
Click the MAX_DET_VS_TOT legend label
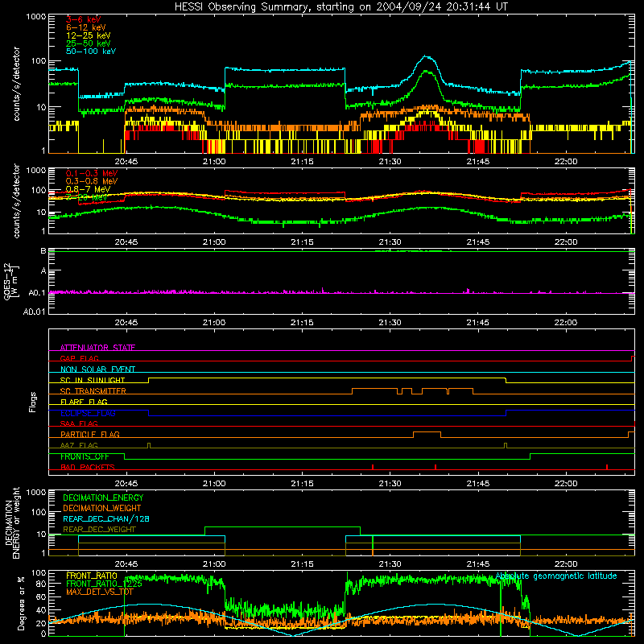click(100, 592)
